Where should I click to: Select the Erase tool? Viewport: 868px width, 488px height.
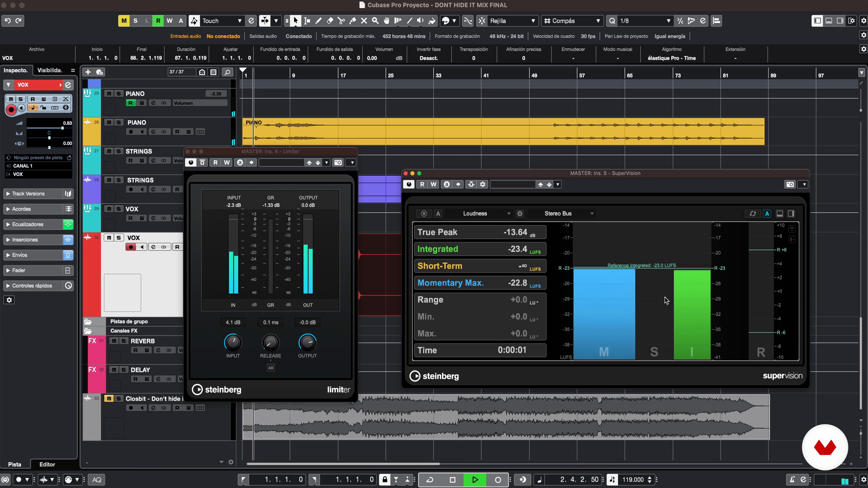point(330,21)
